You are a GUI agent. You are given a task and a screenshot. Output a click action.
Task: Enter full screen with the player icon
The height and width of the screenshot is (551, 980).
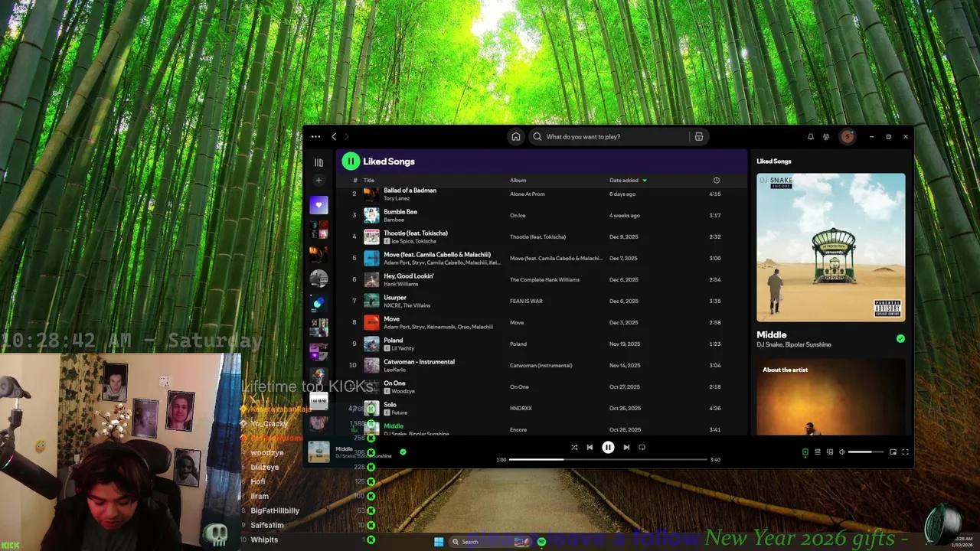[x=905, y=452]
